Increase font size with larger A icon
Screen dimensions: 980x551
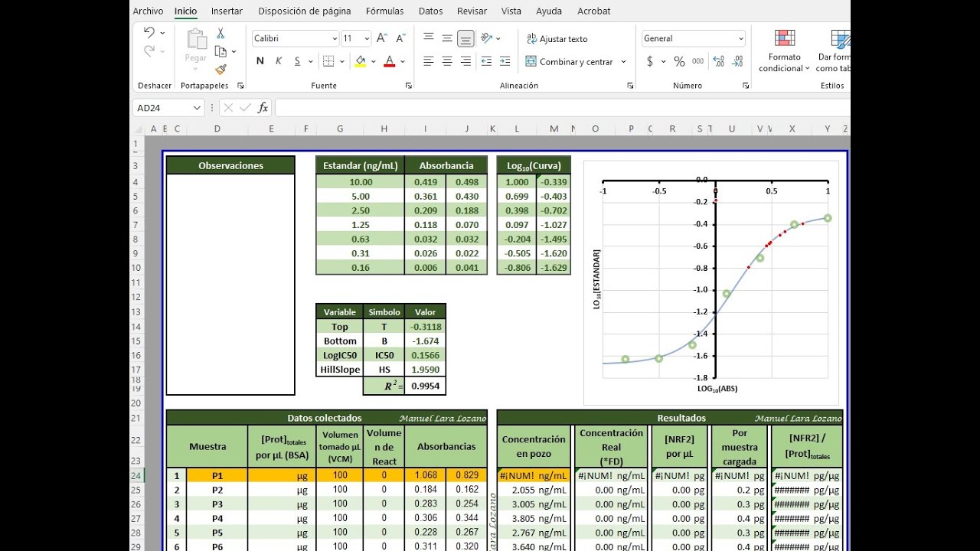382,38
